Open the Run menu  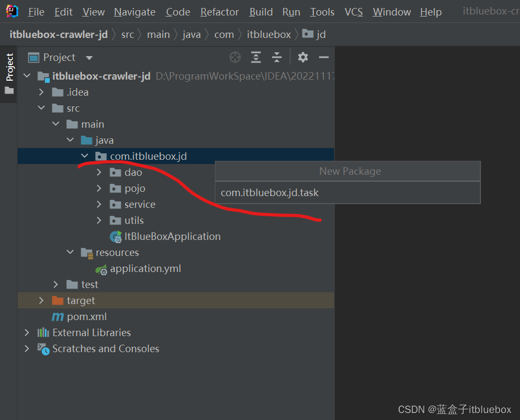(291, 12)
